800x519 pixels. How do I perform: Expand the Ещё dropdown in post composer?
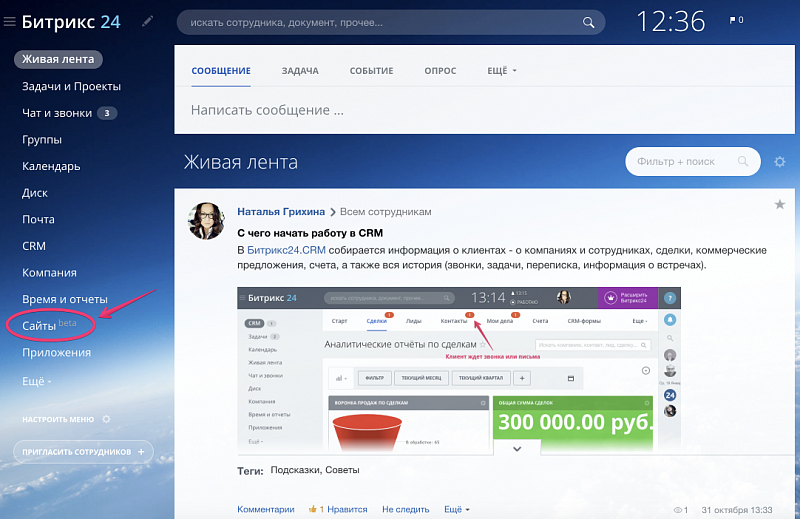(502, 70)
